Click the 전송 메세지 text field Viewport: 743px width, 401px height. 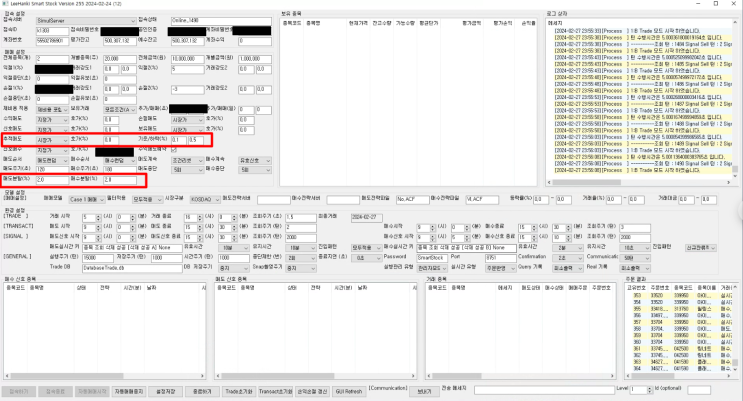pyautogui.click(x=544, y=390)
